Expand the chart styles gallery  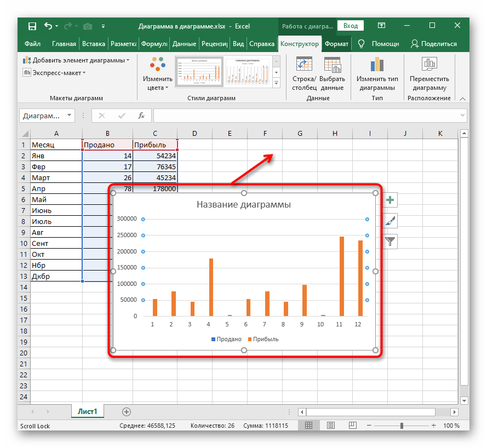pyautogui.click(x=276, y=83)
